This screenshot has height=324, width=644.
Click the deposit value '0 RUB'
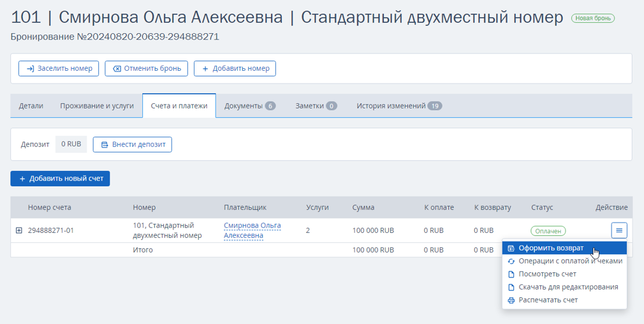[x=71, y=144]
